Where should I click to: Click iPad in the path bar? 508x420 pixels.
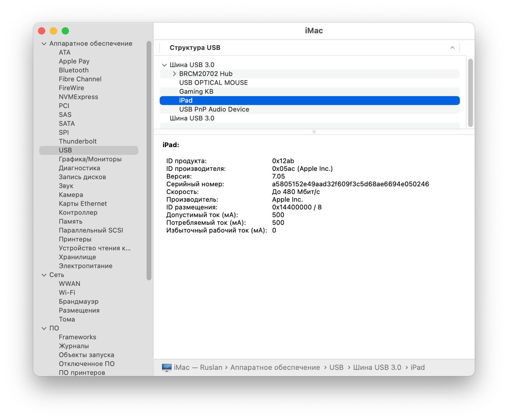[418, 368]
